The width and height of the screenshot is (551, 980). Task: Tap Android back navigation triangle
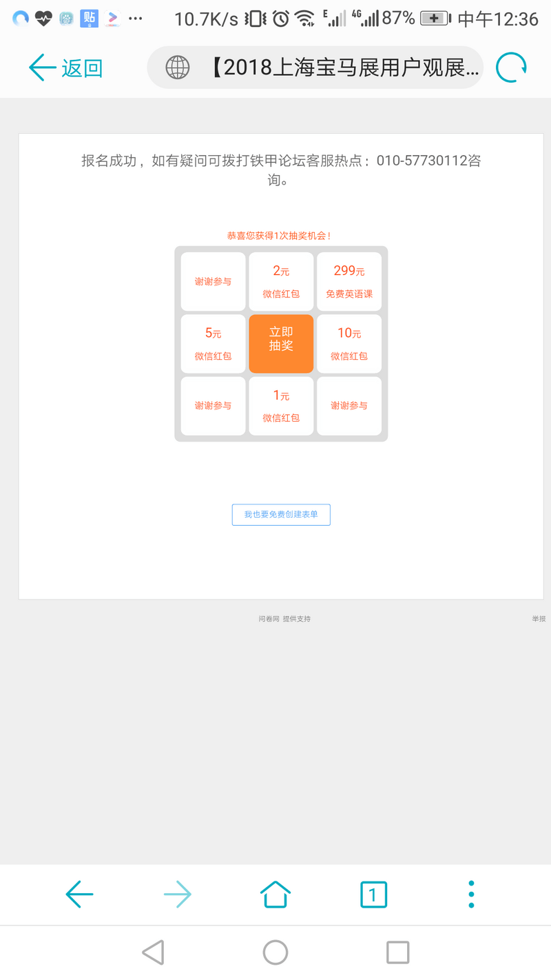[153, 952]
